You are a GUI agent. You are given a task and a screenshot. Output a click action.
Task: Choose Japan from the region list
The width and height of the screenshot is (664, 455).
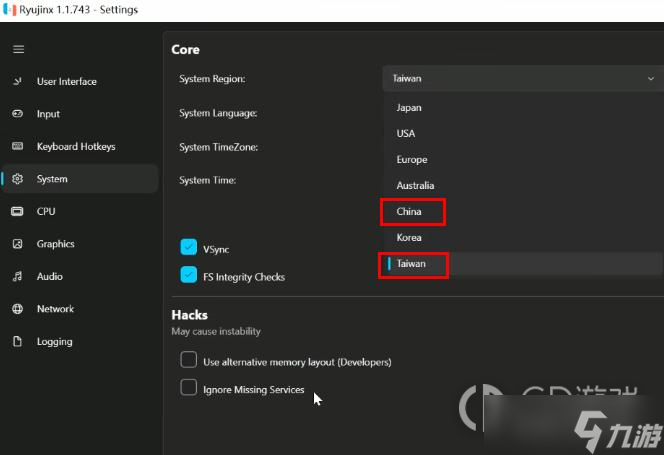coord(523,108)
